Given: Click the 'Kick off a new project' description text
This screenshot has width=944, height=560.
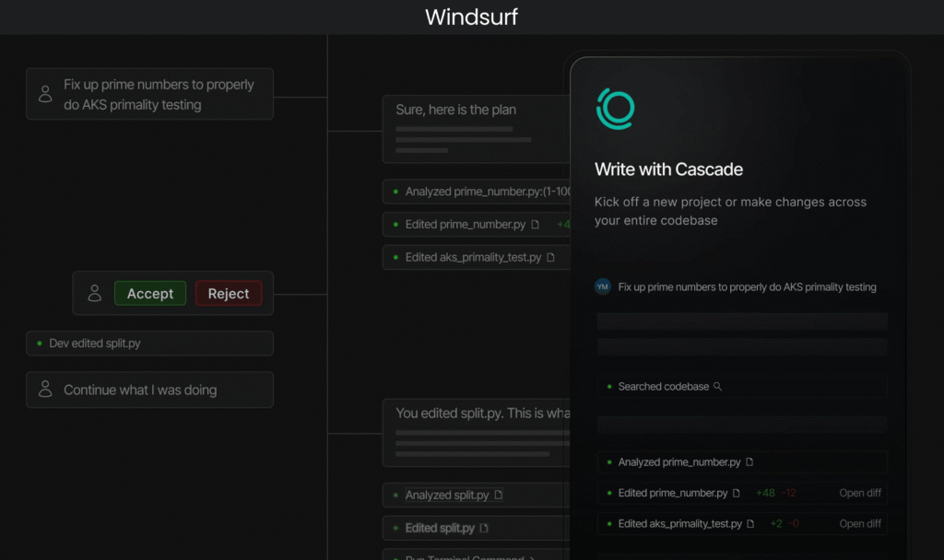Looking at the screenshot, I should point(730,211).
